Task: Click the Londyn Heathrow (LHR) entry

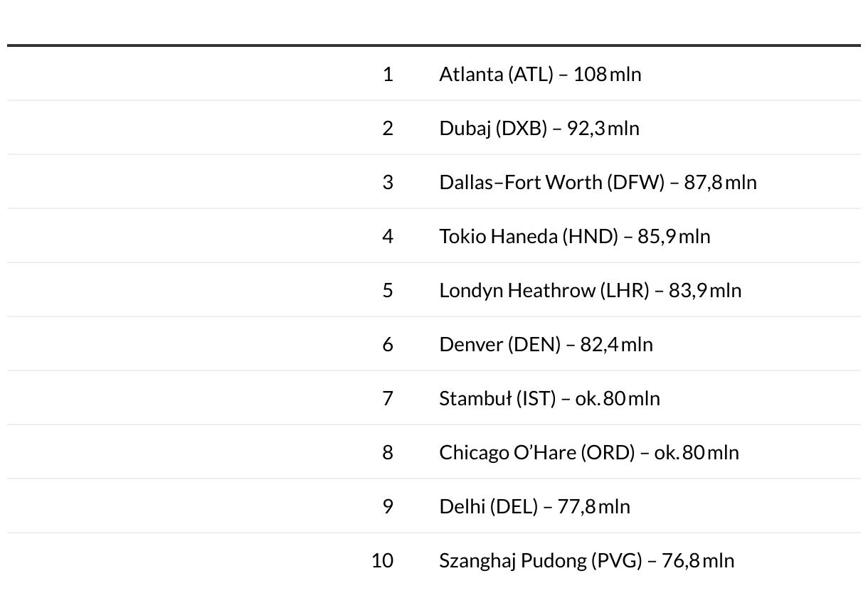Action: pyautogui.click(x=590, y=290)
